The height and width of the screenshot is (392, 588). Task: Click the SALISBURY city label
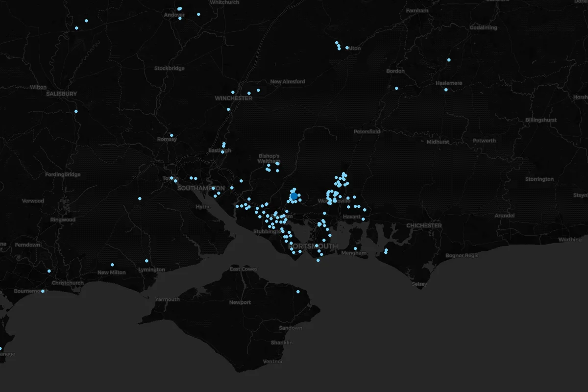tap(62, 93)
